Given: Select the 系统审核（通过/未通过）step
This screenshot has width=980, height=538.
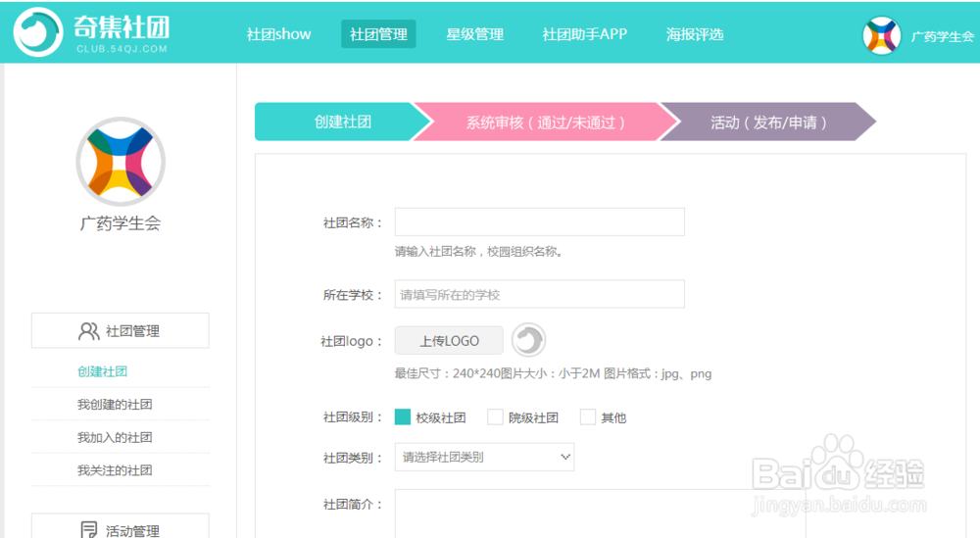Looking at the screenshot, I should [545, 122].
